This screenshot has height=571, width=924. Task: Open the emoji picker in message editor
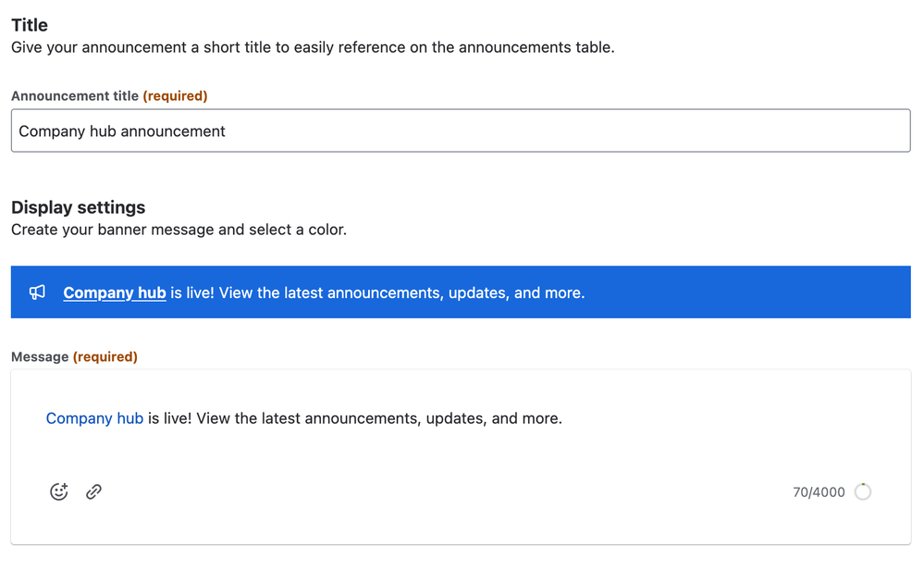point(59,491)
